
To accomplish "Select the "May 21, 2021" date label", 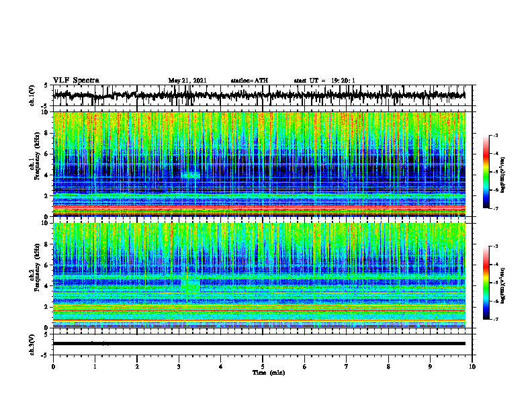I will 187,81.
